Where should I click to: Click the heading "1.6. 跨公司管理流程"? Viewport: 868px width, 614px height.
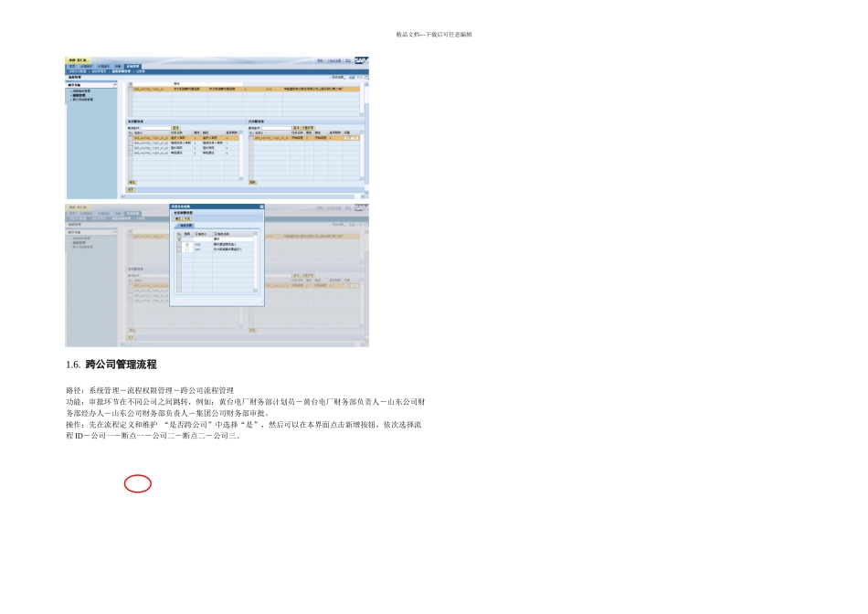click(x=111, y=365)
